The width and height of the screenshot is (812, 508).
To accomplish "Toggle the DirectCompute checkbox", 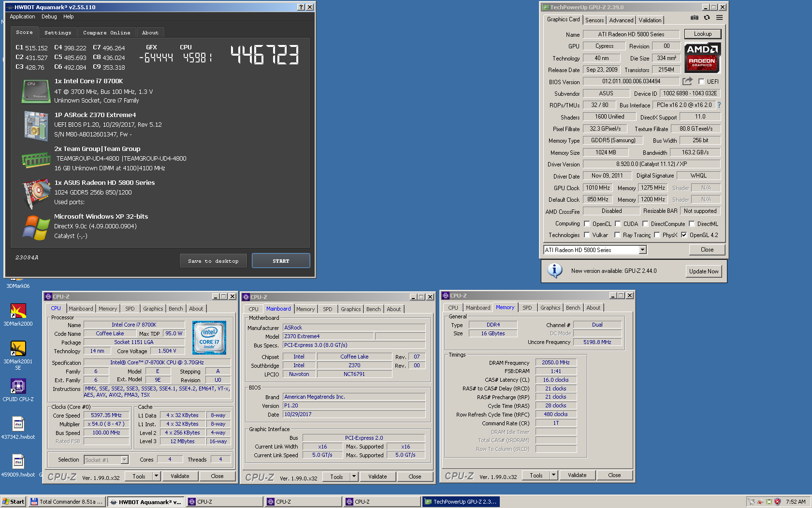I will 645,224.
